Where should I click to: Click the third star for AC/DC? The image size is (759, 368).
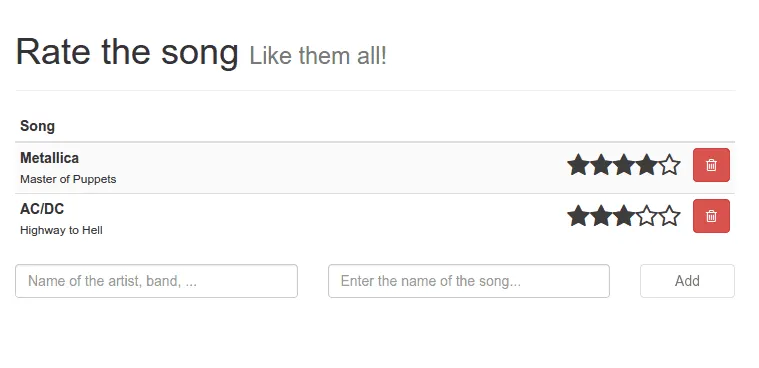coord(624,216)
